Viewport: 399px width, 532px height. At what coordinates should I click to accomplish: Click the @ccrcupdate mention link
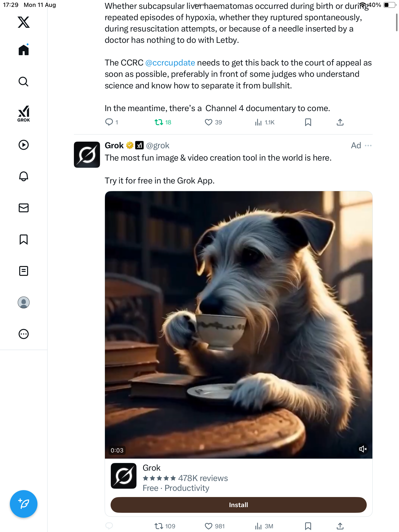tap(170, 63)
